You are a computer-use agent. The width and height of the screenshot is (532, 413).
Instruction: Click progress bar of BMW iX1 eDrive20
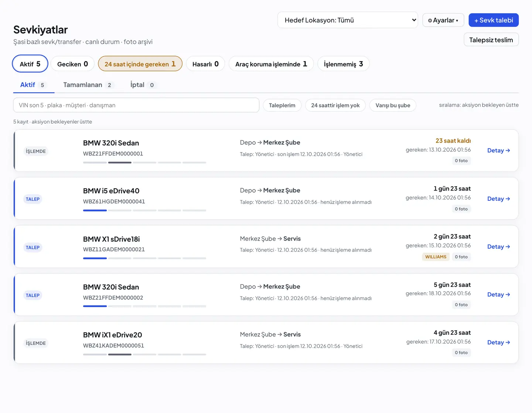(144, 354)
